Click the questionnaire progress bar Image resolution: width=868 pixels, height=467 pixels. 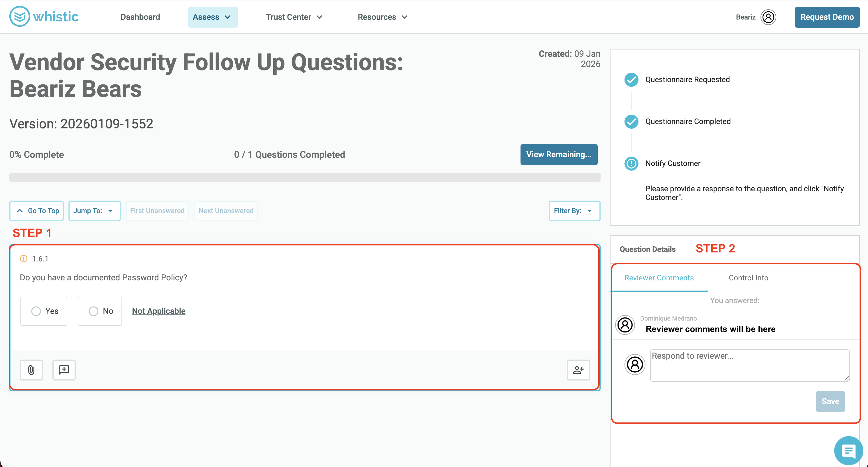click(305, 177)
